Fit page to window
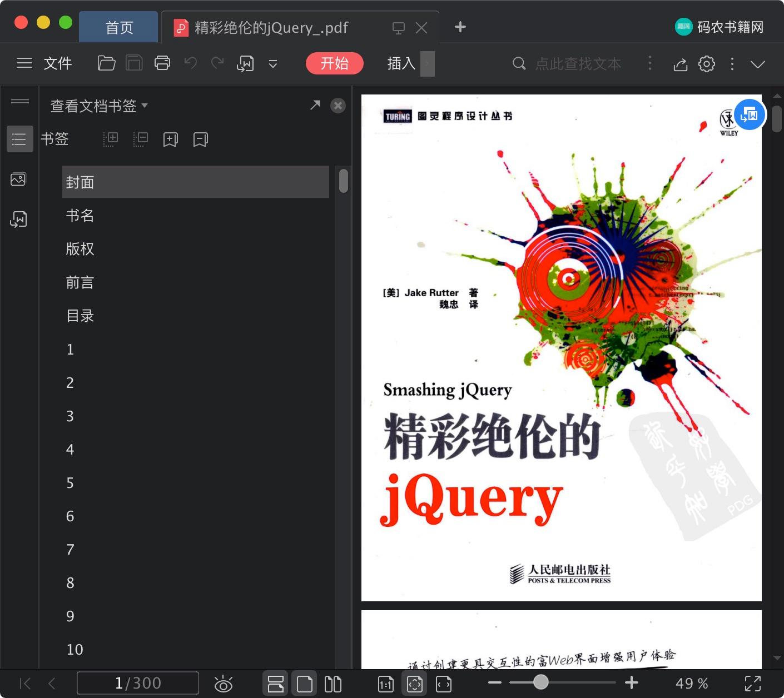This screenshot has height=698, width=784. (415, 684)
